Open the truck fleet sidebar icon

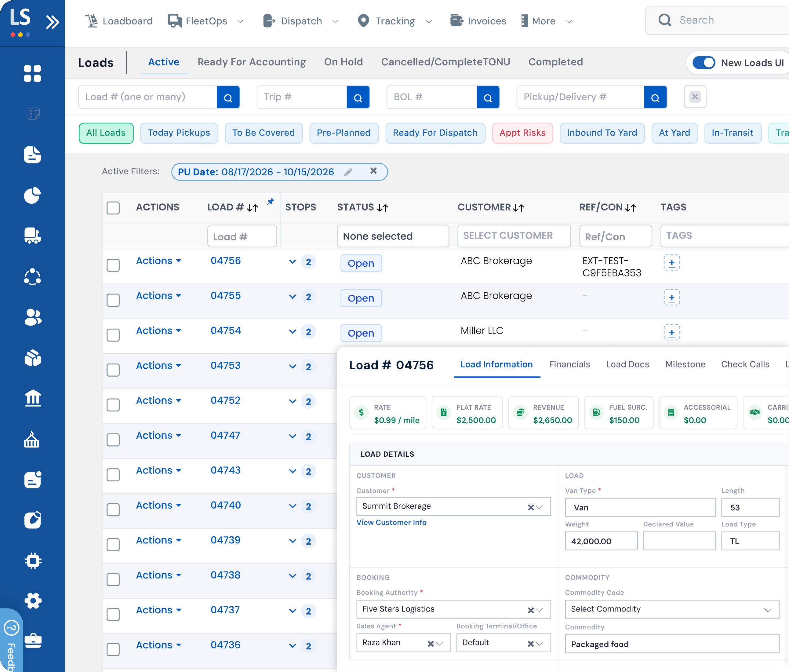(x=32, y=236)
